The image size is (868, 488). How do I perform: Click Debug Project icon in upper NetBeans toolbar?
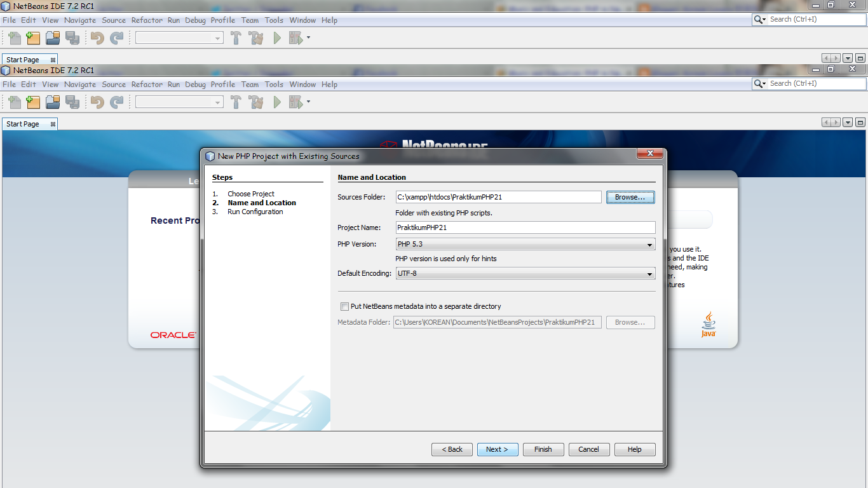tap(295, 38)
